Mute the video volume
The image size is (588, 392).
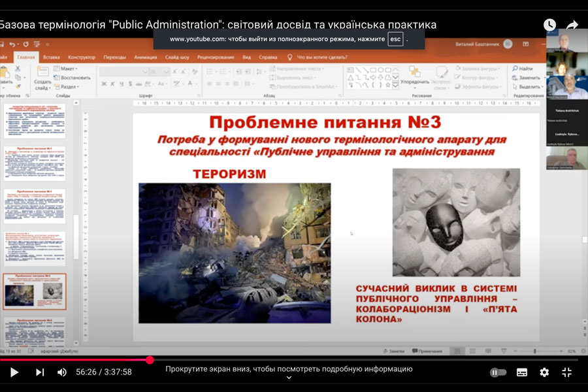(x=62, y=372)
